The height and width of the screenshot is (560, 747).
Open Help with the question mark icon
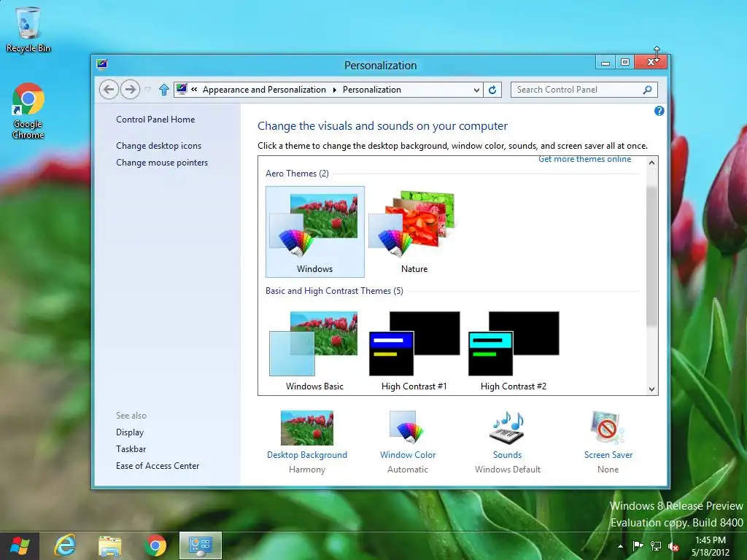(659, 111)
